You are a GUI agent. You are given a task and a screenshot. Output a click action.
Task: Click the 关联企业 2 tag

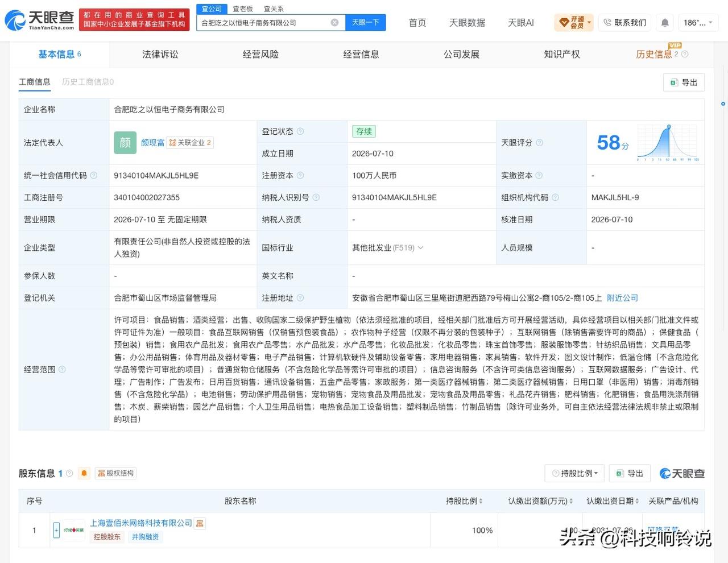click(191, 143)
